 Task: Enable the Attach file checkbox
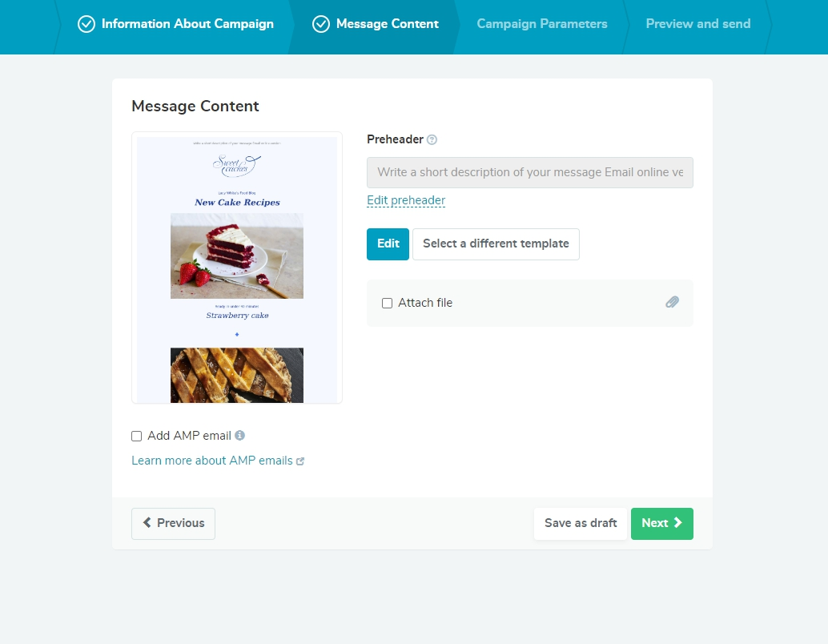[x=387, y=303]
